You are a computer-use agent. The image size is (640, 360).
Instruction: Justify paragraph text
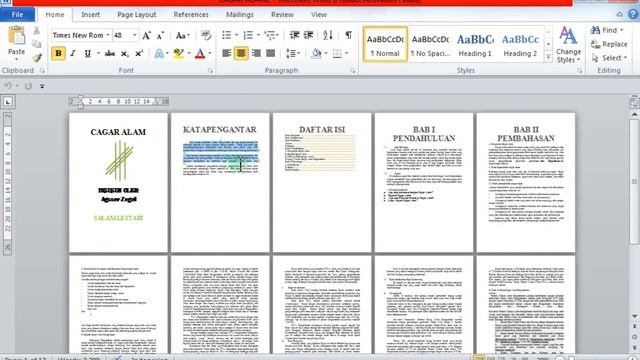270,53
